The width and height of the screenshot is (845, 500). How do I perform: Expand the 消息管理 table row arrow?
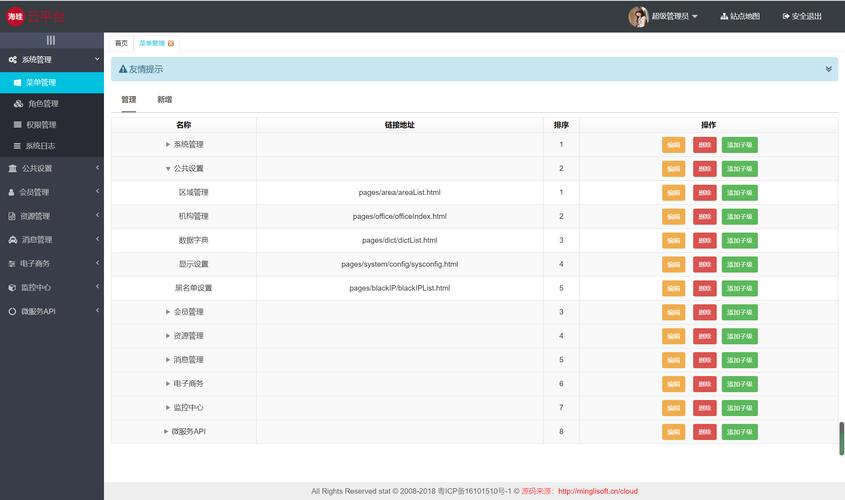pyautogui.click(x=168, y=359)
